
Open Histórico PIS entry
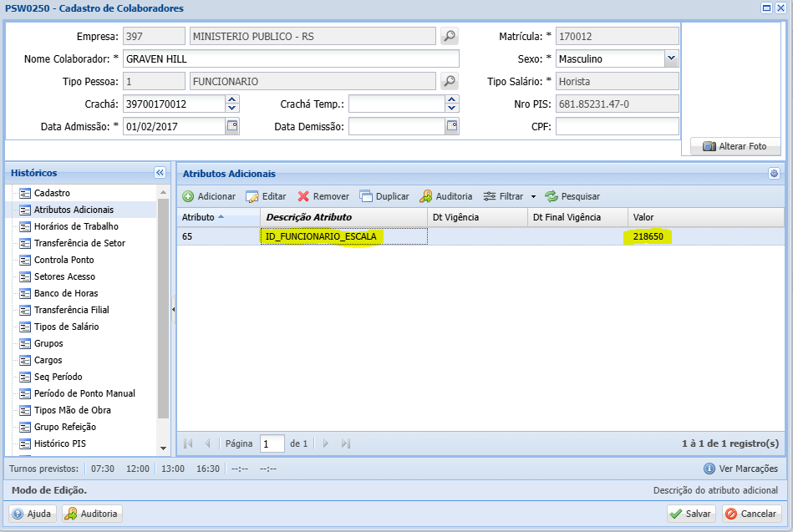tap(59, 443)
